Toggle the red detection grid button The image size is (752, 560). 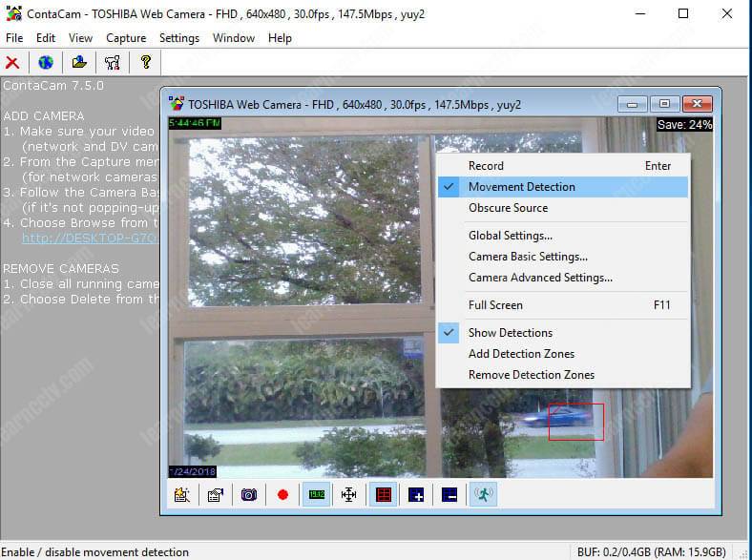point(382,495)
